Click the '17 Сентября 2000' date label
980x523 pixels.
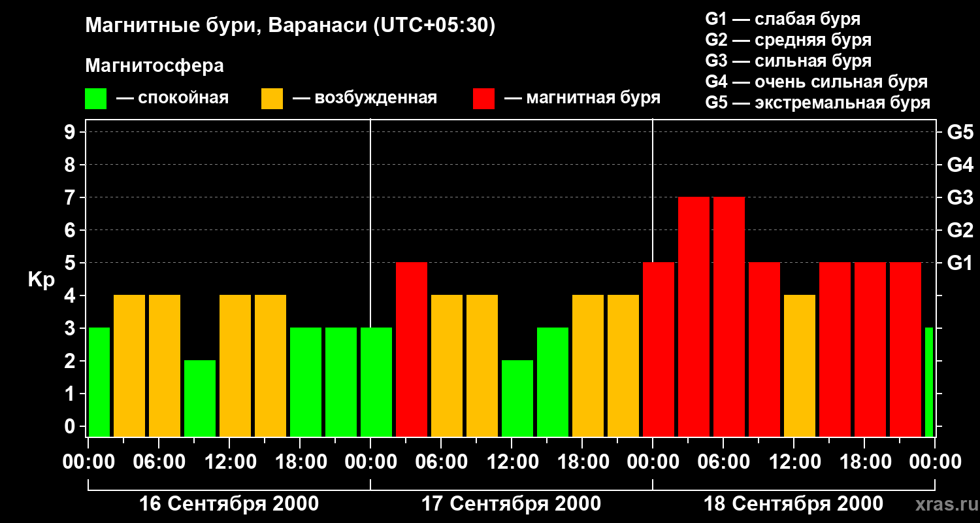512,504
